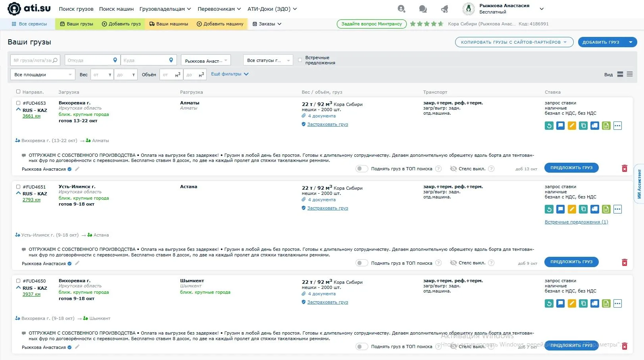Click the truck icon for cargo #FUD4651
The height and width of the screenshot is (360, 644).
click(595, 209)
